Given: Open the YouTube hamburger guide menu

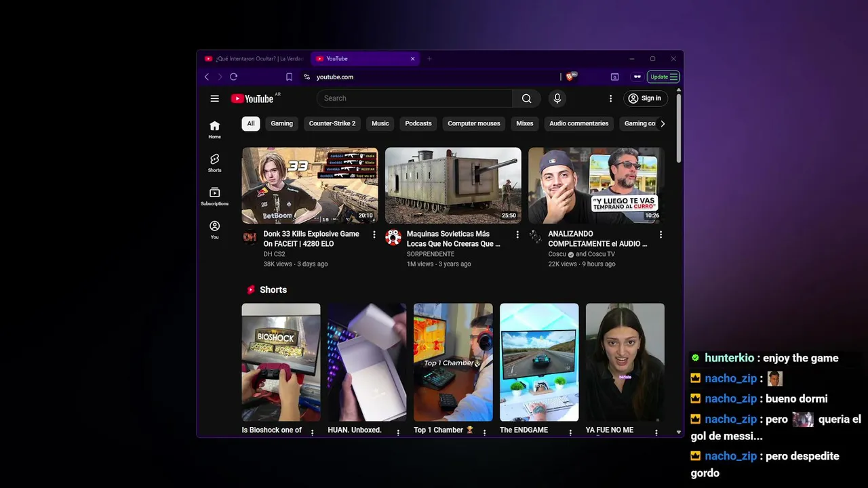Looking at the screenshot, I should tap(214, 98).
